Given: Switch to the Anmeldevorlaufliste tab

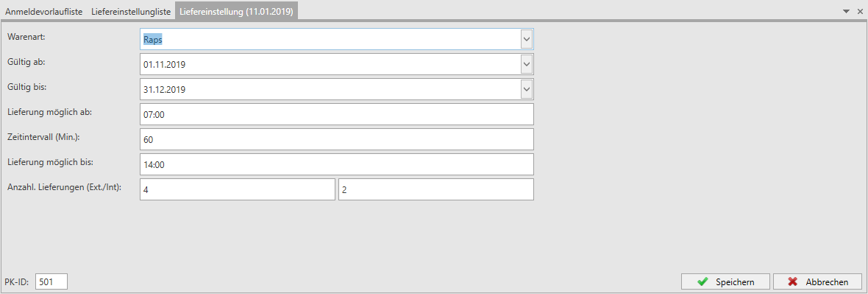Looking at the screenshot, I should click(43, 10).
